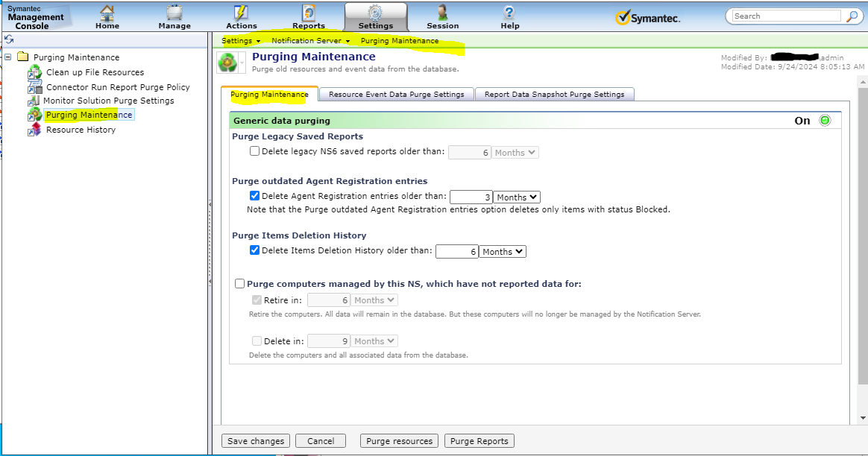Open Months dropdown for Agent Registration entries
Viewport: 868px width, 456px height.
click(517, 197)
